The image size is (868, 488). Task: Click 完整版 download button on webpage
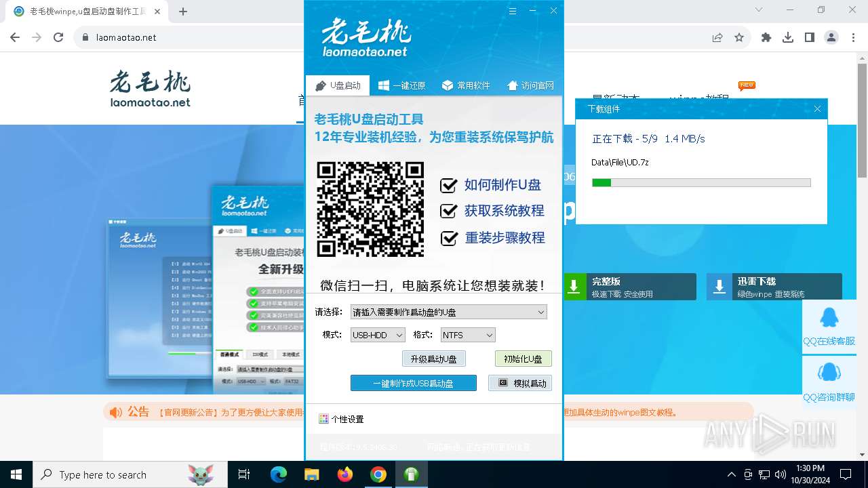tap(629, 287)
